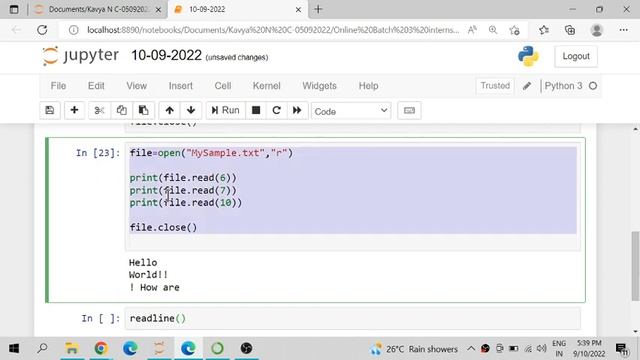The image size is (640, 360).
Task: Open the View menu
Action: [x=136, y=86]
